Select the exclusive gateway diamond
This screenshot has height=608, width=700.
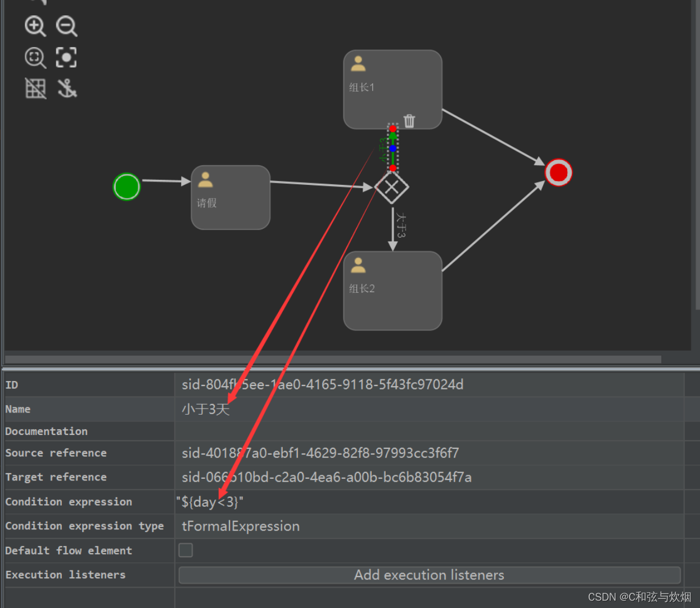coord(392,187)
